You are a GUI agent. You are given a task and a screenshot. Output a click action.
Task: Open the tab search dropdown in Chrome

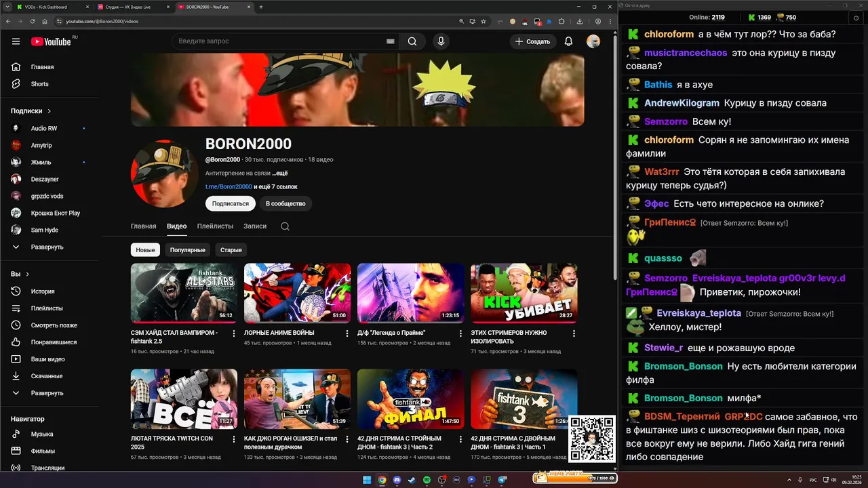9,7
